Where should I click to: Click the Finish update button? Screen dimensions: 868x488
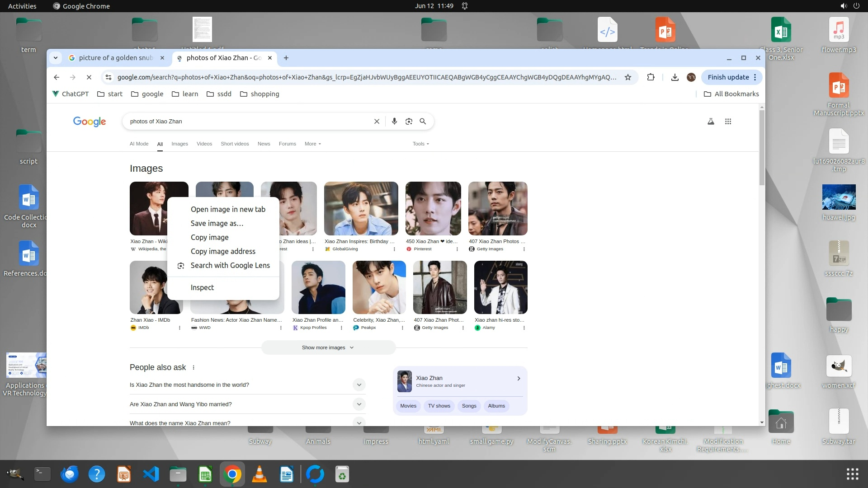coord(728,77)
